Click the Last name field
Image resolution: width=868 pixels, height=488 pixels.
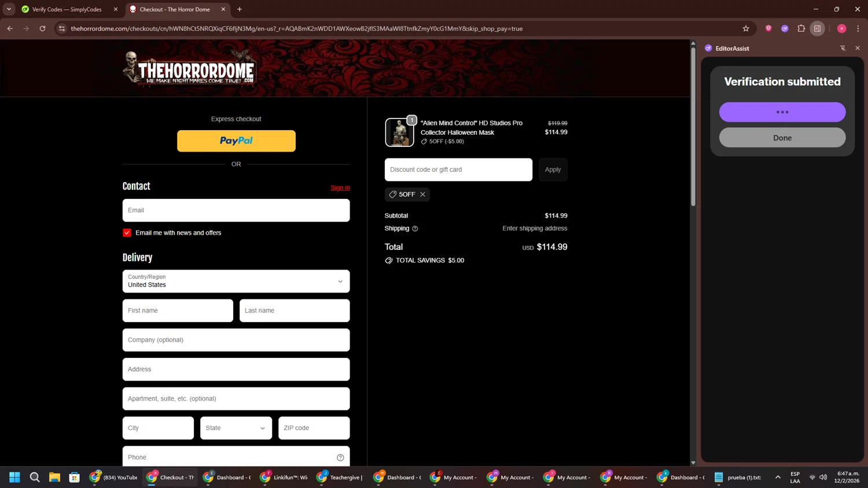click(295, 310)
